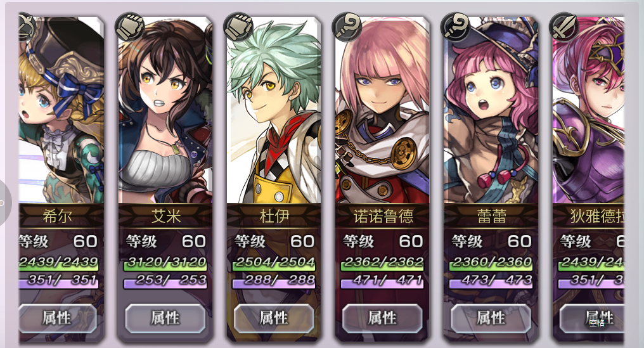Open 属性 for 杜伊
The height and width of the screenshot is (348, 644).
point(274,318)
